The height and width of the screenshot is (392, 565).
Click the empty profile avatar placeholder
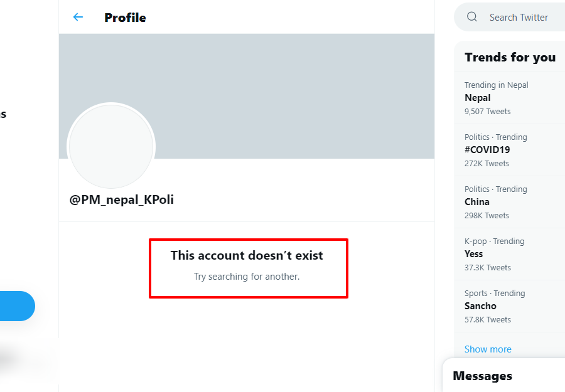(111, 146)
